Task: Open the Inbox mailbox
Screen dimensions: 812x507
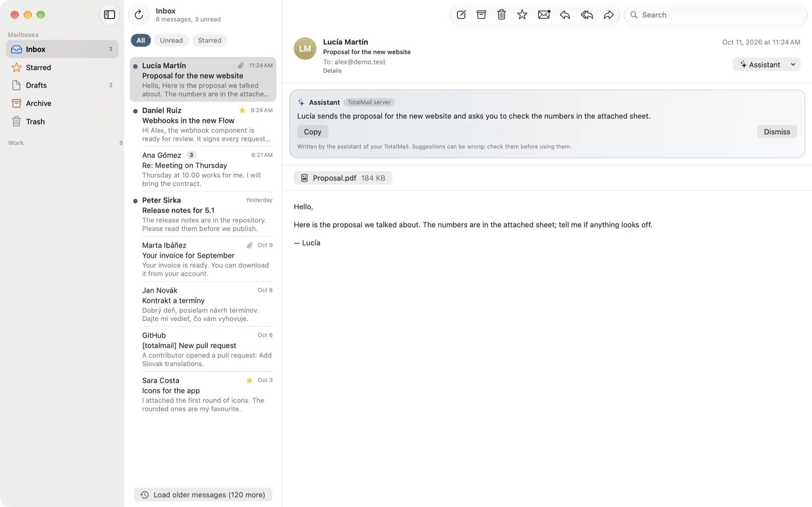Action: click(x=62, y=49)
